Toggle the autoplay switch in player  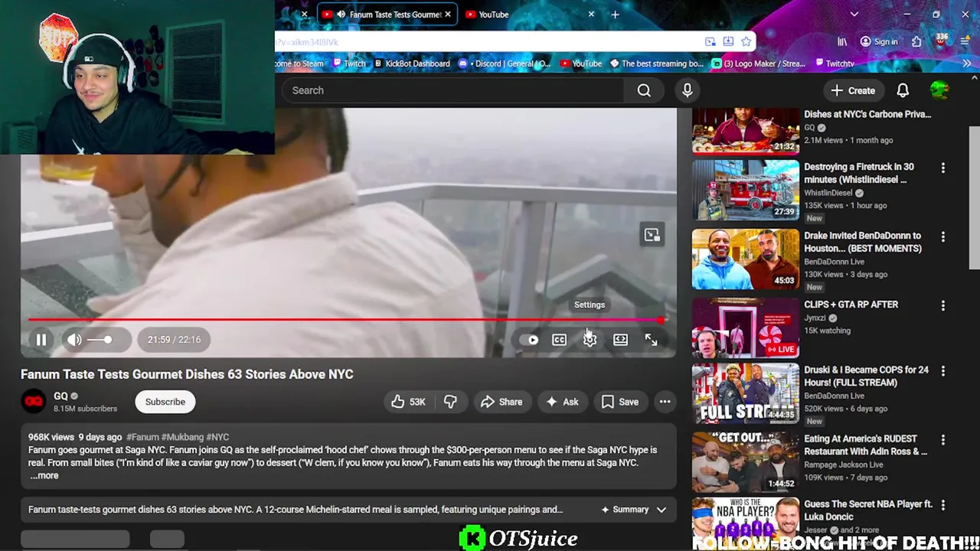529,340
